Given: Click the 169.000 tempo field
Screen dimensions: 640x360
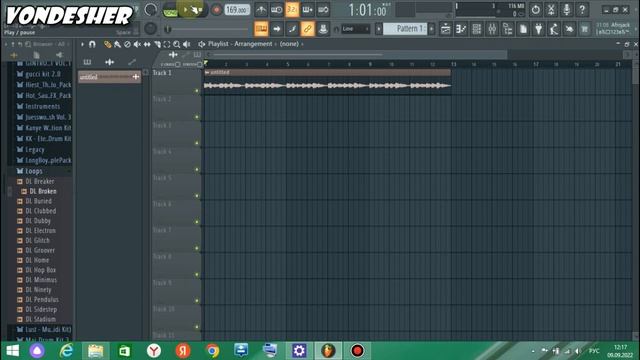Looking at the screenshot, I should pos(237,9).
